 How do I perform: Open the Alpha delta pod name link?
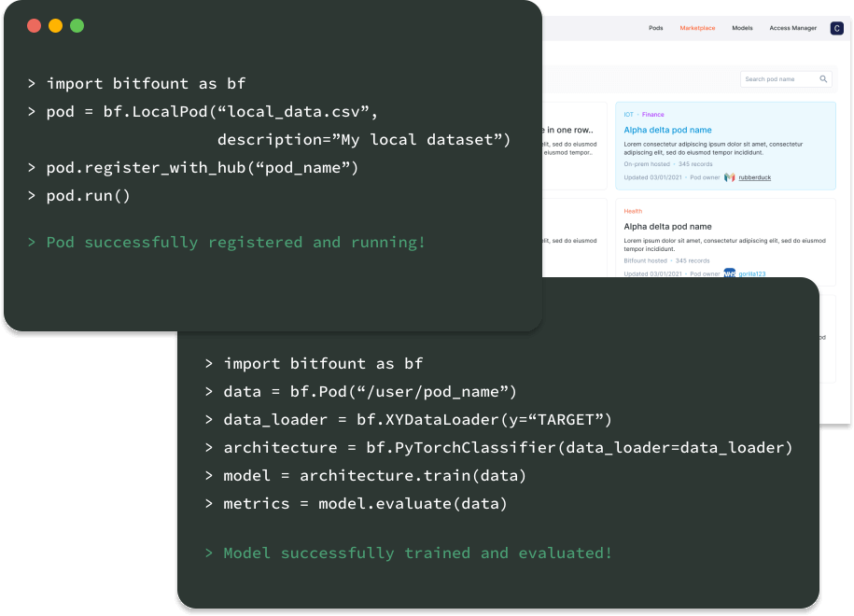pos(668,130)
